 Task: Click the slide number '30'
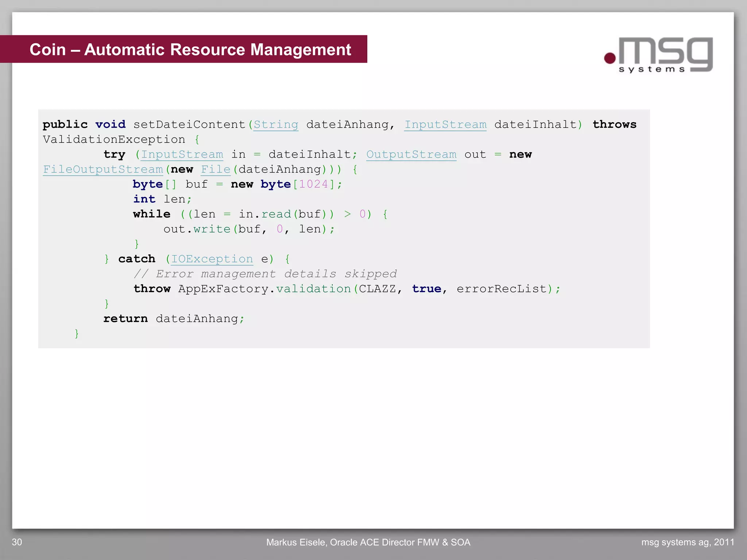click(x=17, y=542)
